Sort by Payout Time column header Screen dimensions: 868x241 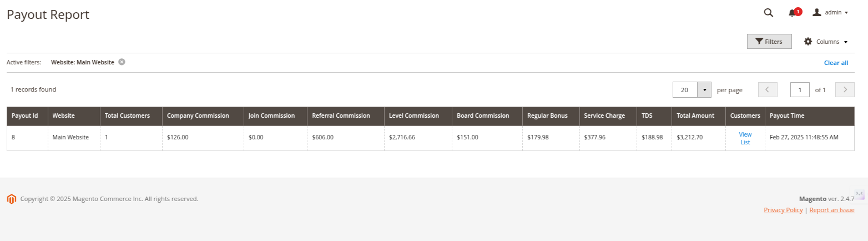click(787, 116)
